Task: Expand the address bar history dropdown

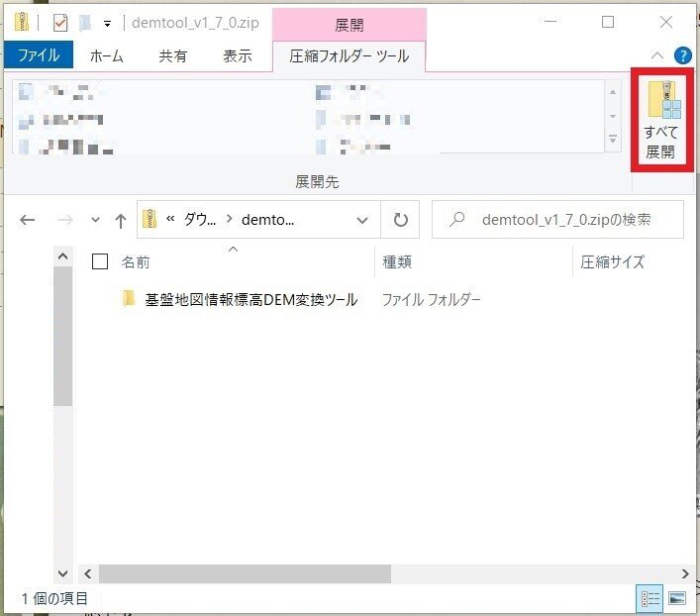Action: tap(362, 220)
